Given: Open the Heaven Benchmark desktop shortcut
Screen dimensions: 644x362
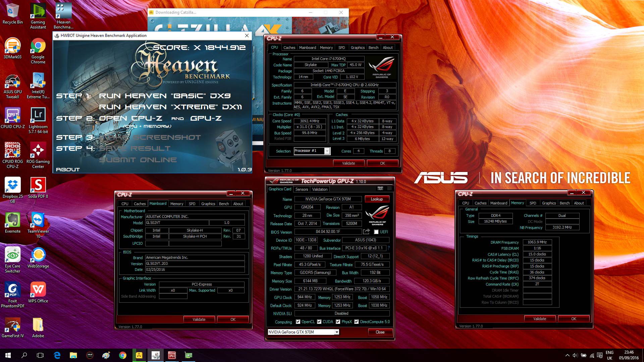Looking at the screenshot, I should 63,16.
